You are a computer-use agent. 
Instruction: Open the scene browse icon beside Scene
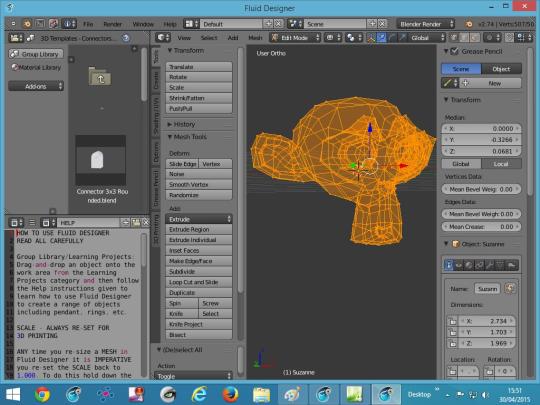(295, 24)
